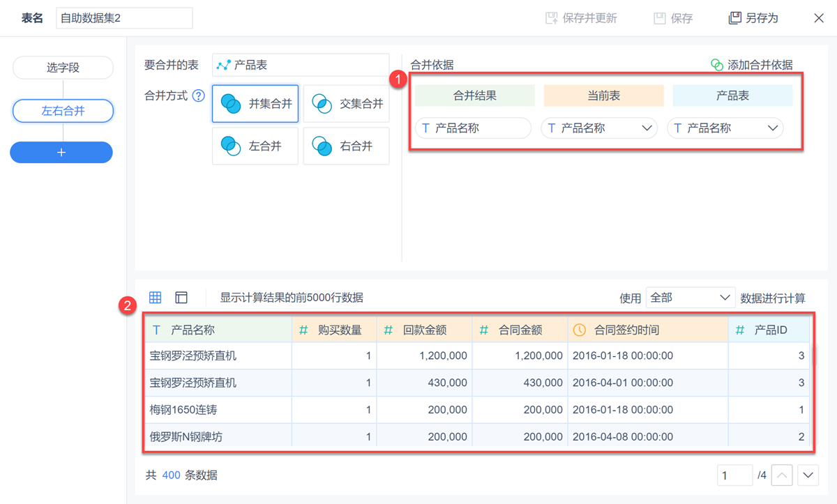The width and height of the screenshot is (837, 504).
Task: Click 当前表 header label
Action: point(604,96)
